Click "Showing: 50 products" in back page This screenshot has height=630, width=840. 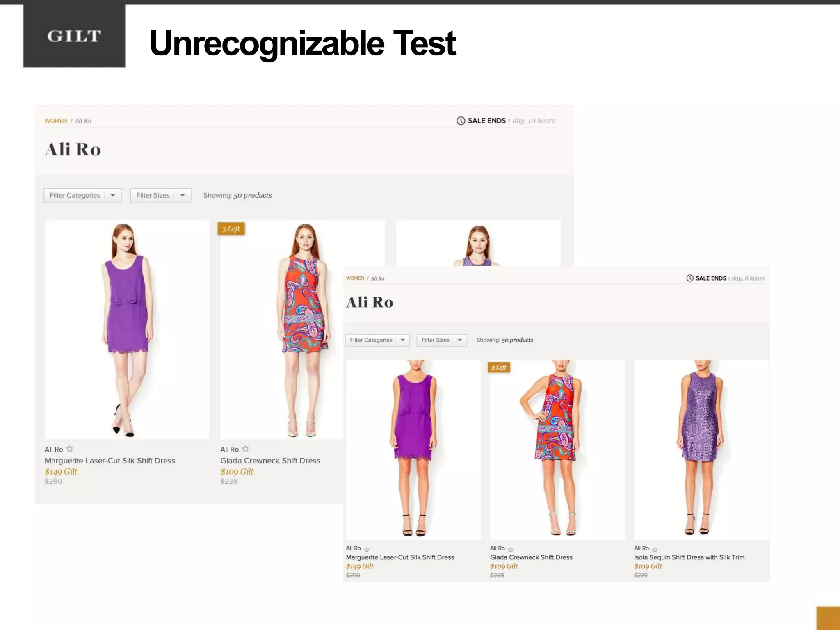(237, 195)
